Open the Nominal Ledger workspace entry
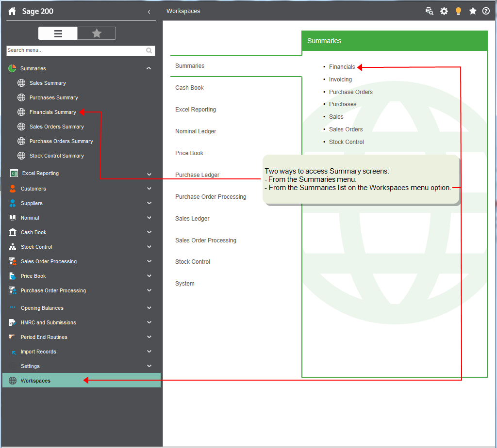This screenshot has width=497, height=448. pos(196,131)
